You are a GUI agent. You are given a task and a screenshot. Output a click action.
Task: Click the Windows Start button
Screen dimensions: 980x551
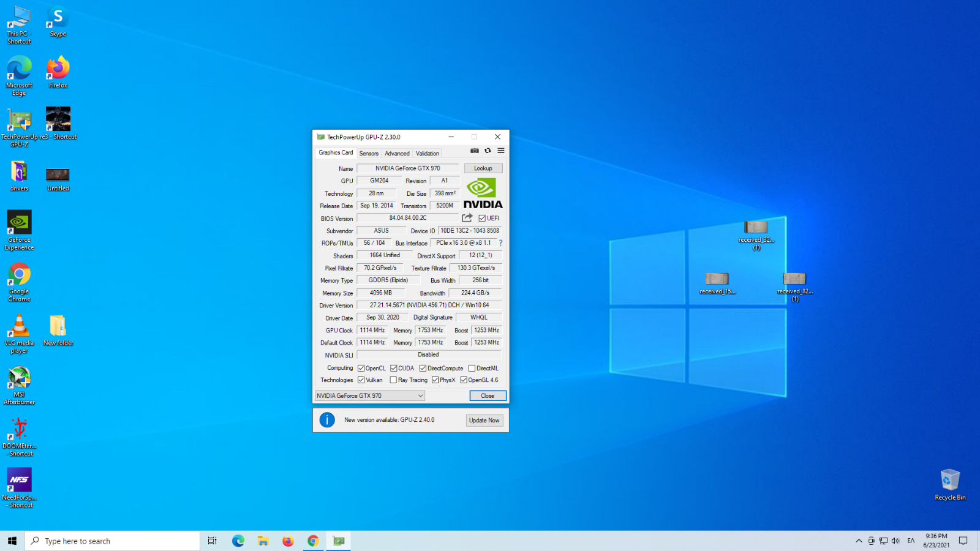[12, 541]
